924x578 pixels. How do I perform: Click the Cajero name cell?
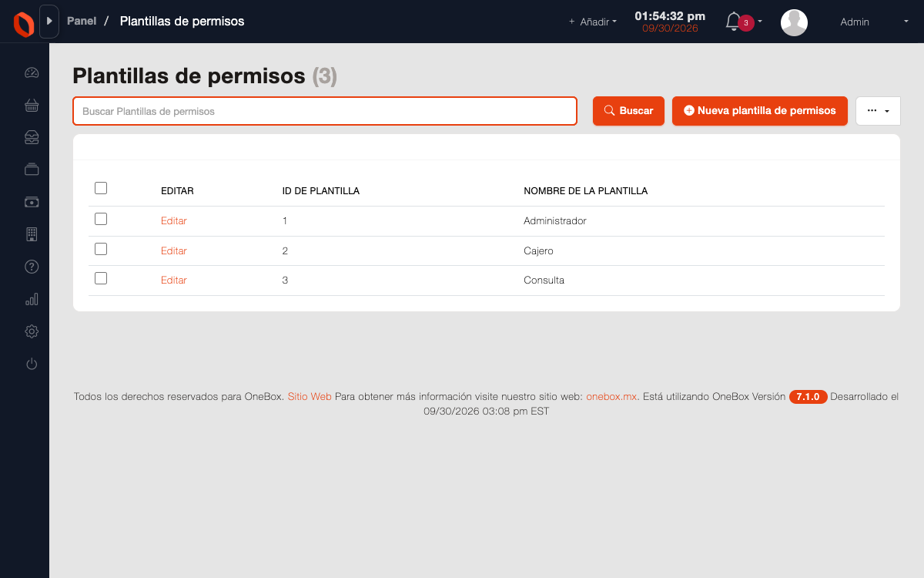[538, 251]
